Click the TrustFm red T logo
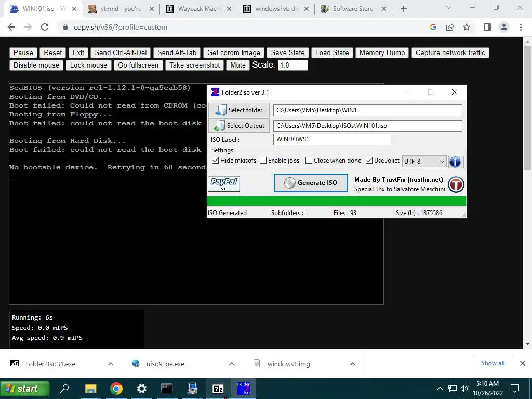The width and height of the screenshot is (532, 399). pyautogui.click(x=456, y=184)
